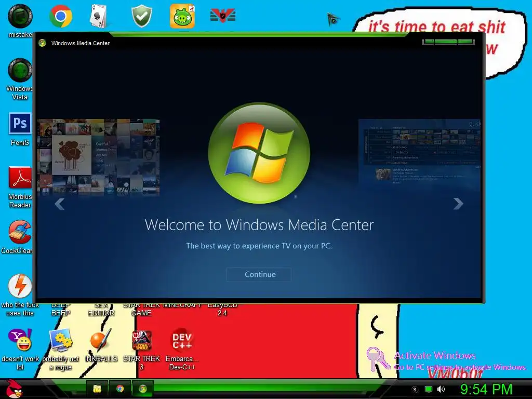
Task: Open the 'Morbius Reader' PDF icon
Action: point(20,187)
